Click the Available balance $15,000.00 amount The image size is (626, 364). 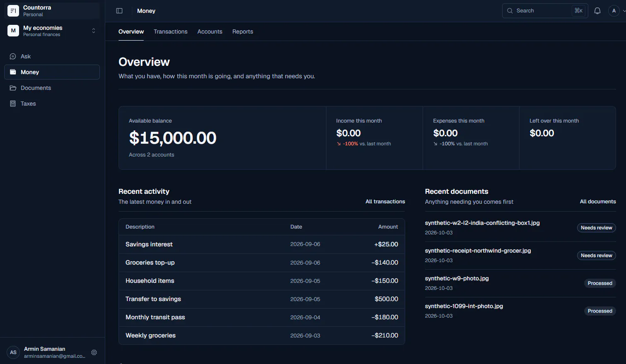tap(173, 138)
